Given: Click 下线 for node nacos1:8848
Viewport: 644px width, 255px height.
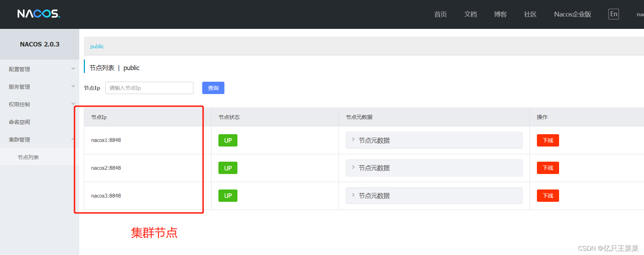Looking at the screenshot, I should (548, 140).
